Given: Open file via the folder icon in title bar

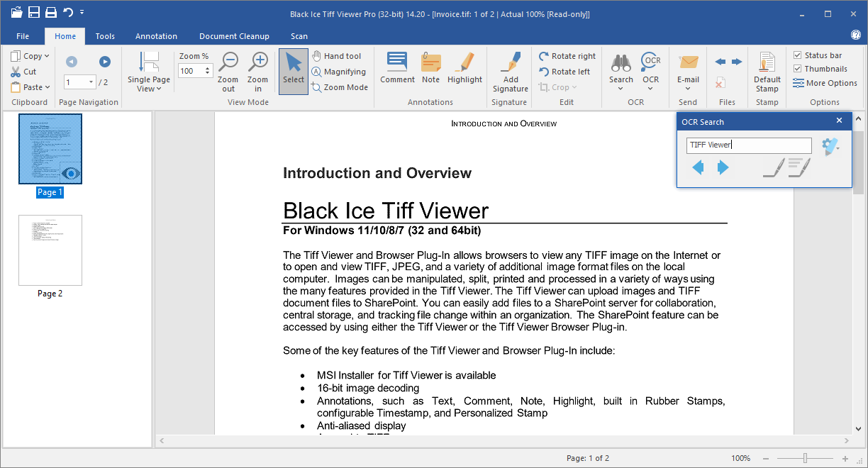Looking at the screenshot, I should point(16,12).
